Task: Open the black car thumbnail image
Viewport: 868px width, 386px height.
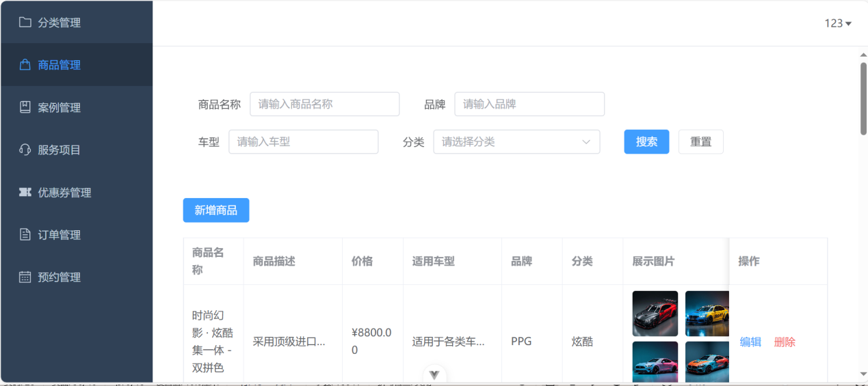Action: pos(655,314)
